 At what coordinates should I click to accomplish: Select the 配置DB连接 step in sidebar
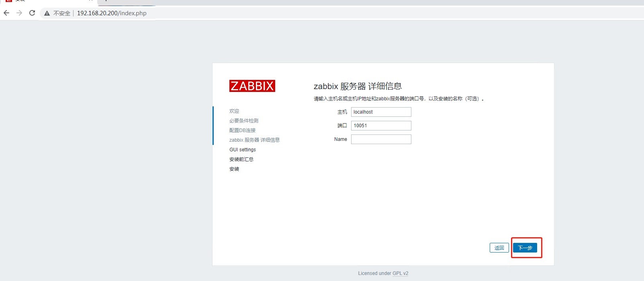click(242, 130)
